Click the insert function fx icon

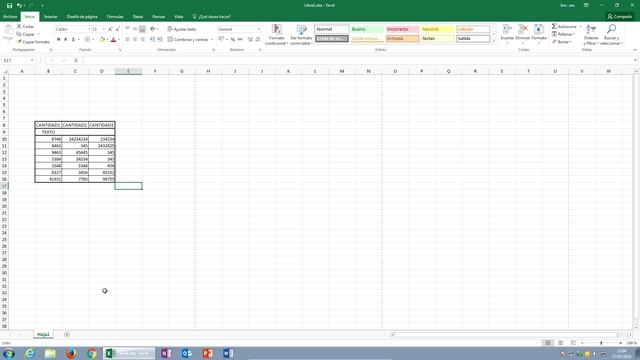[x=76, y=60]
